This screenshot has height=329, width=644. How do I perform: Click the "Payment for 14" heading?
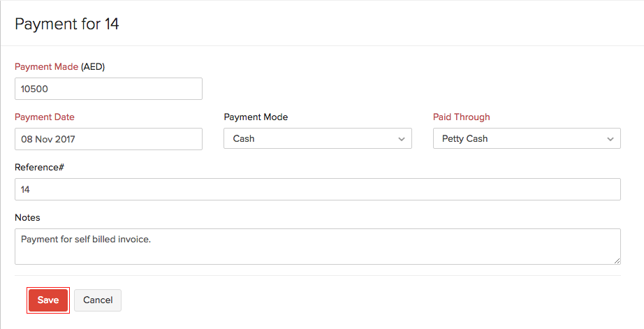pos(67,24)
